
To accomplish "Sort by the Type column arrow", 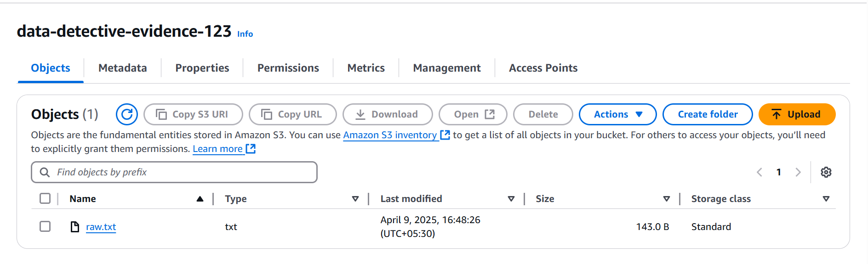I will click(355, 199).
